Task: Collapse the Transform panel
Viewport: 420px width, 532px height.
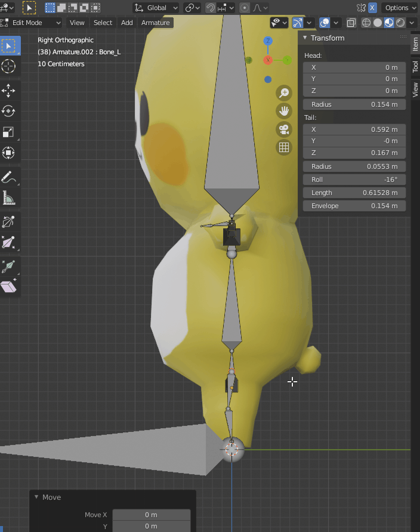Action: (x=305, y=38)
